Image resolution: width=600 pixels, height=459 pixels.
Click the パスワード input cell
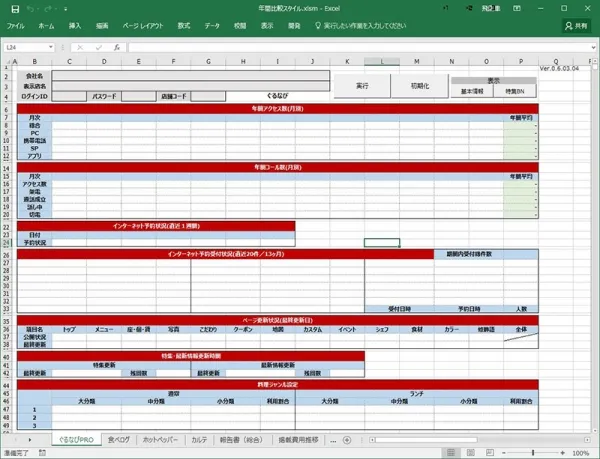pyautogui.click(x=139, y=96)
